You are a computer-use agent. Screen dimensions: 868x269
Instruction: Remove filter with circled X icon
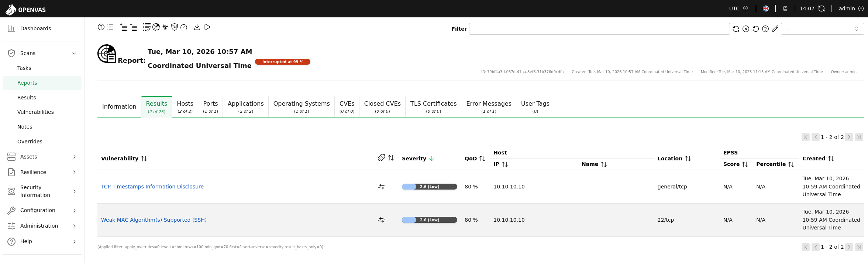tap(746, 29)
